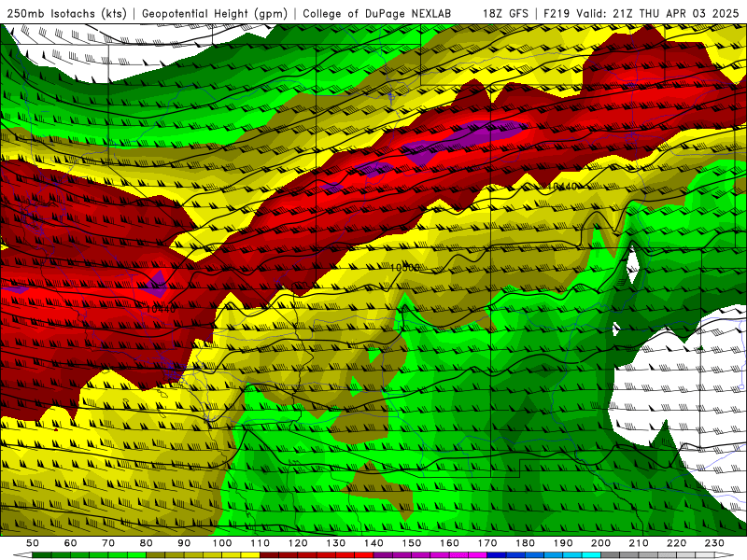The height and width of the screenshot is (560, 747).
Task: Pick the bright red swatch just before 140
Action: click(364, 555)
